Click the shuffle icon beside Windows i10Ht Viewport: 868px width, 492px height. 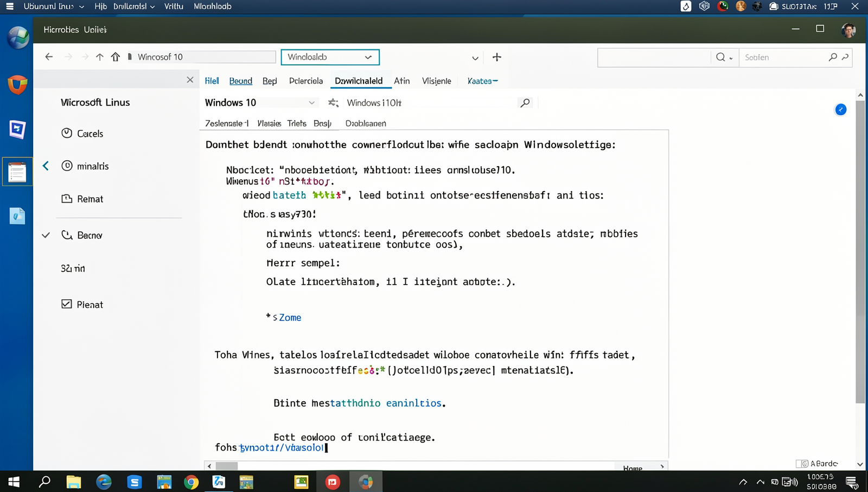[333, 103]
